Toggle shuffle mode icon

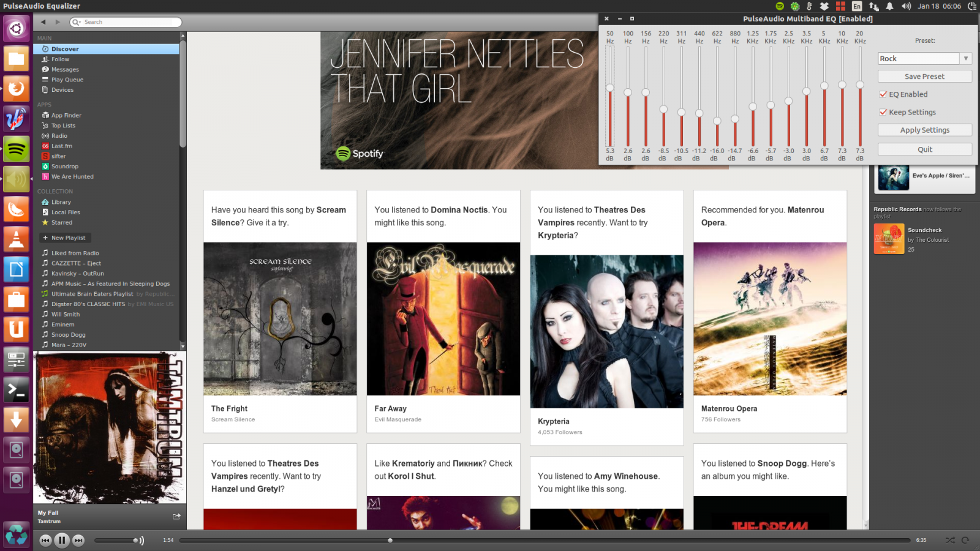coord(949,540)
